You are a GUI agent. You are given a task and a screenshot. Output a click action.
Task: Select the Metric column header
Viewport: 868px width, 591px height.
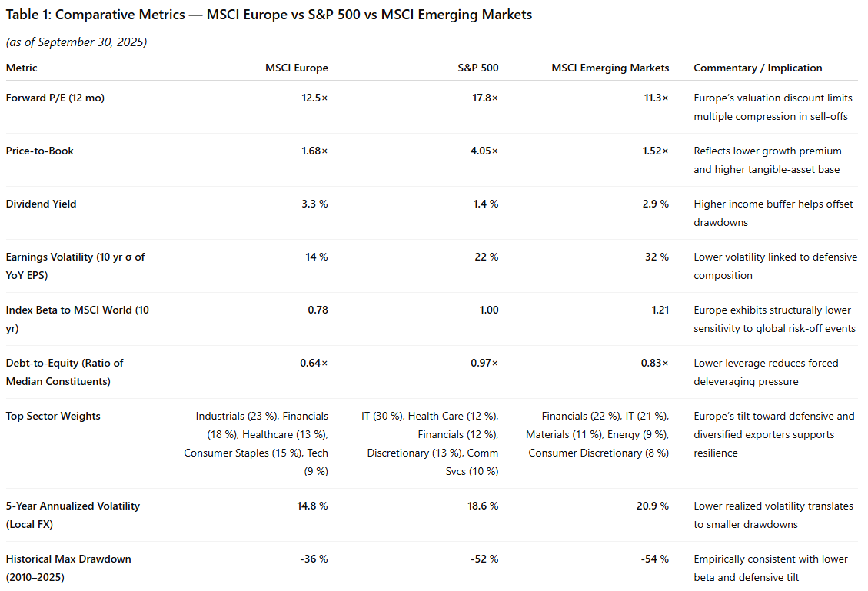pos(22,68)
